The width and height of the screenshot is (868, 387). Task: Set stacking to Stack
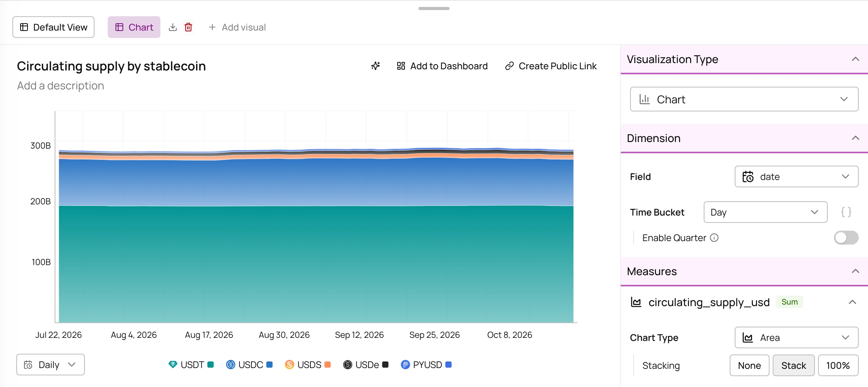pos(794,365)
